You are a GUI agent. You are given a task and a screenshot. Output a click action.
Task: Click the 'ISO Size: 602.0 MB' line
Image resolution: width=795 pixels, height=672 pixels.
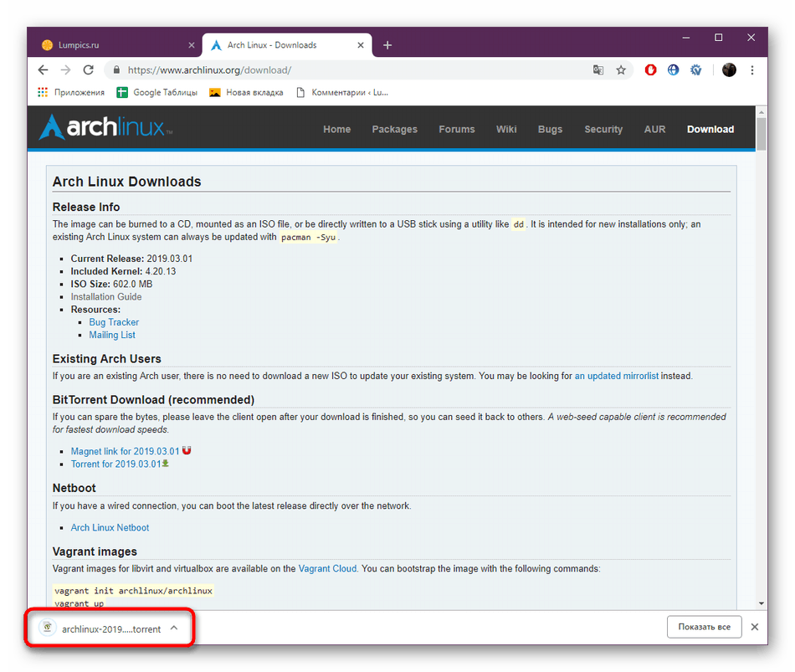111,284
